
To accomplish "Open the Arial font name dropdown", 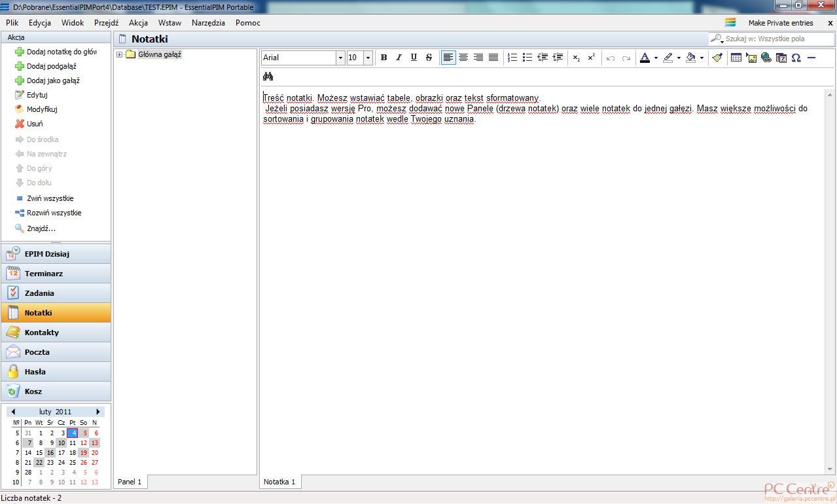I will coord(340,58).
